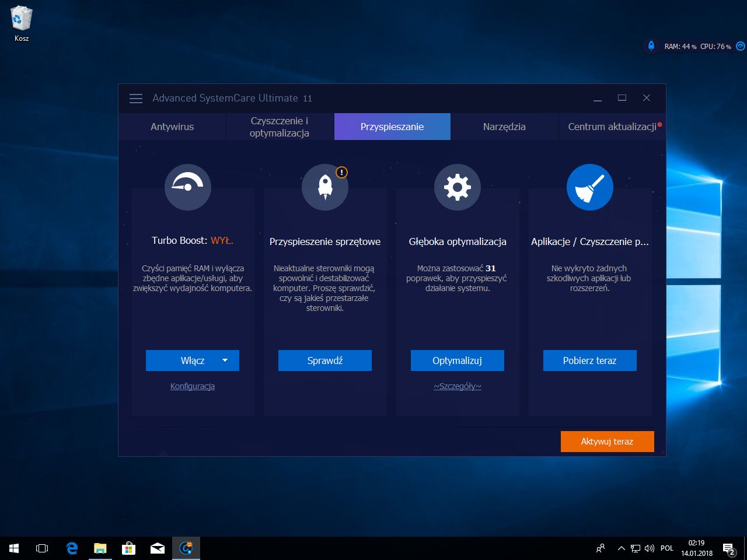
Task: Click the broom app cleaning icon
Action: [x=590, y=187]
